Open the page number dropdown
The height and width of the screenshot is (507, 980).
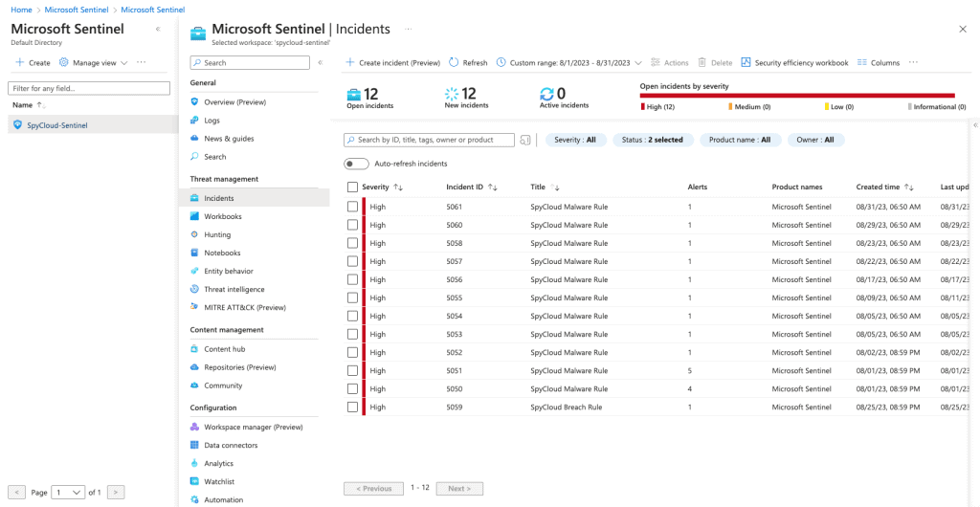click(68, 492)
